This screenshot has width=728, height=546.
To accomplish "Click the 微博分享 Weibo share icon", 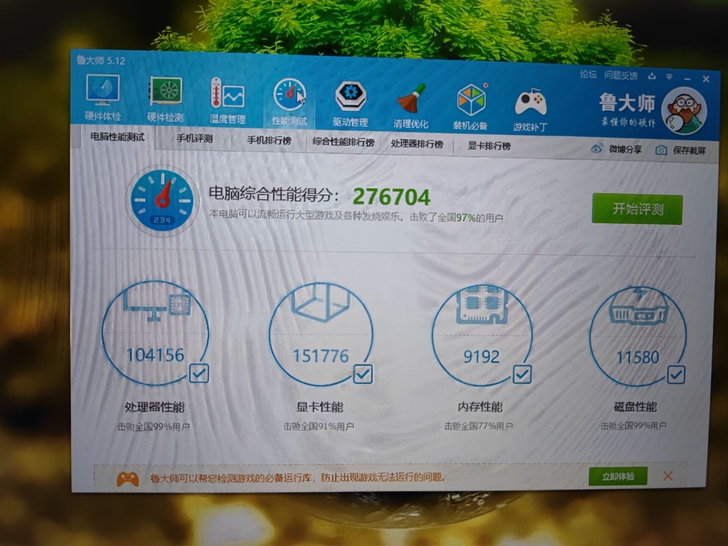I will (597, 148).
